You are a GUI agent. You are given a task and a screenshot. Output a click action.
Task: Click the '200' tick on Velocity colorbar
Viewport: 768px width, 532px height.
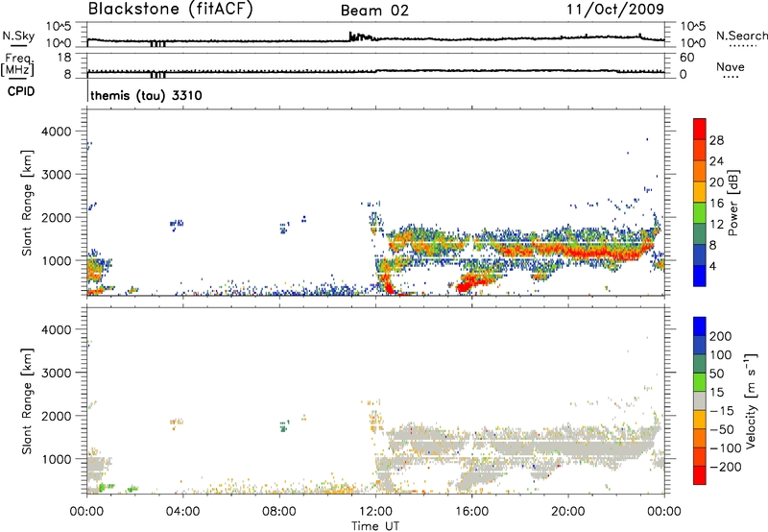[721, 336]
